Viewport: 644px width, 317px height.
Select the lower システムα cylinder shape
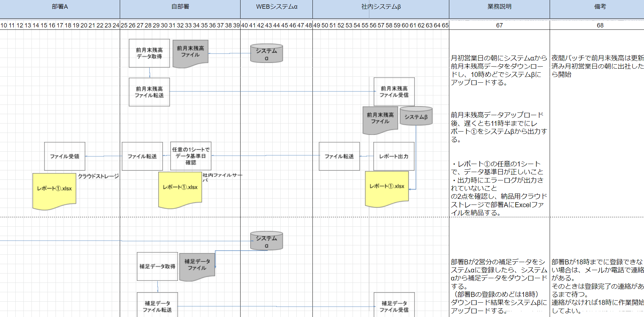[266, 241]
